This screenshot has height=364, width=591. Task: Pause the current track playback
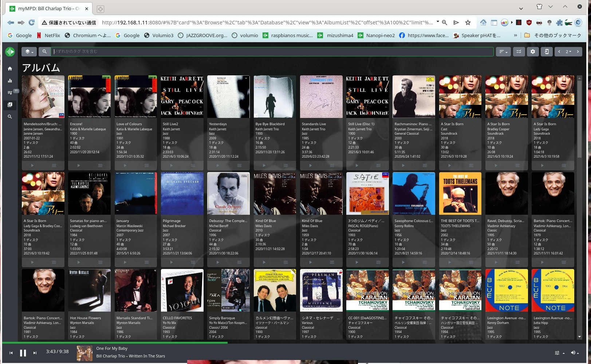coord(23,353)
